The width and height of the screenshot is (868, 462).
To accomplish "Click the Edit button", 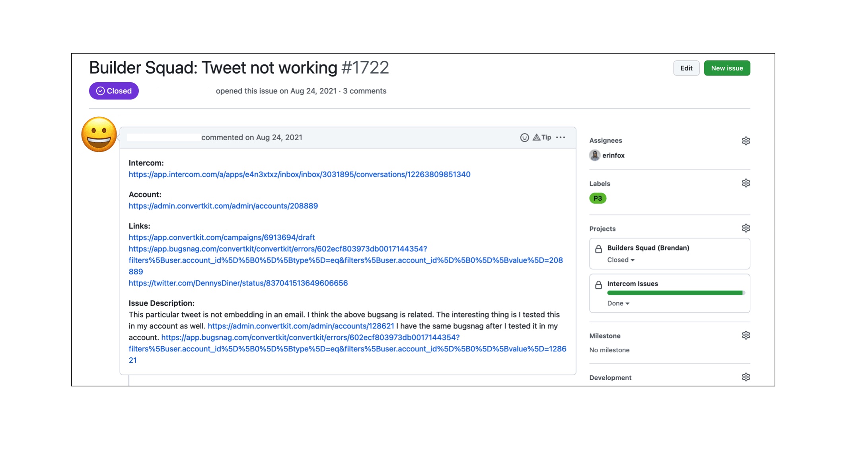I will [x=687, y=68].
